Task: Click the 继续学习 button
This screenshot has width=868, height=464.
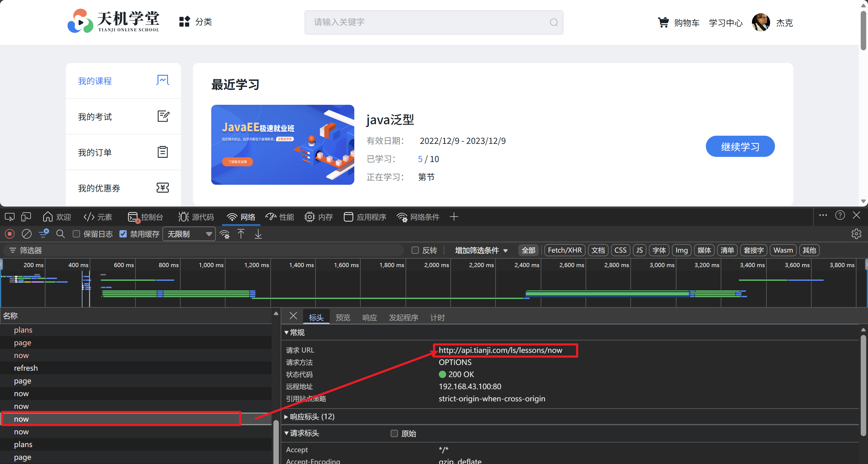Action: [740, 147]
